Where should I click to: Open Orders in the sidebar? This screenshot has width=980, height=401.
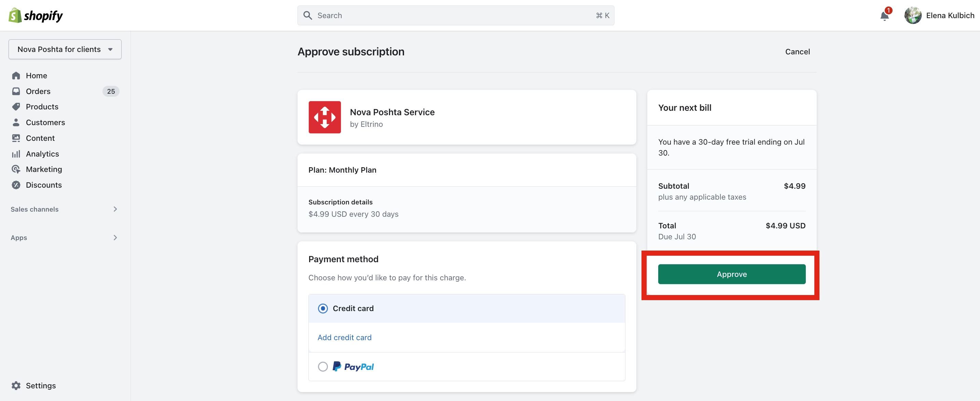[x=38, y=91]
